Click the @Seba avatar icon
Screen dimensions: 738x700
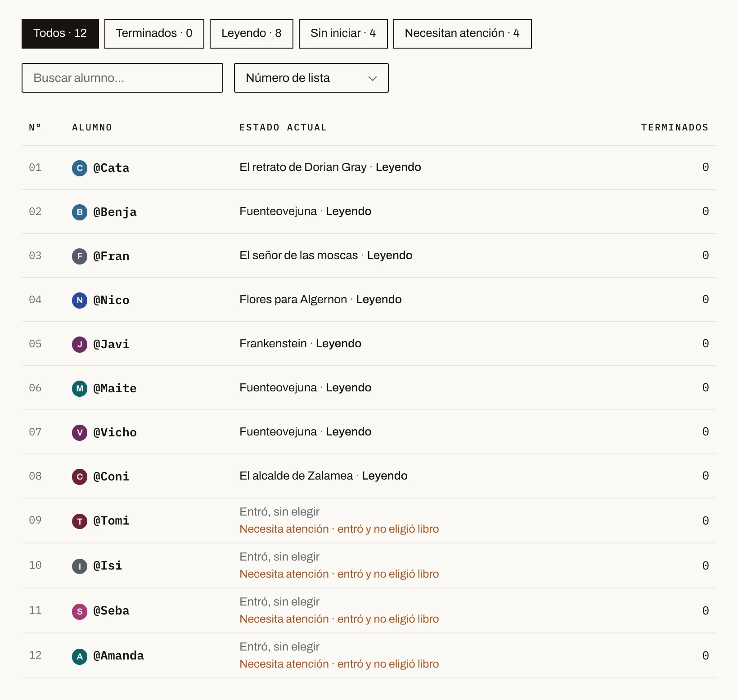(x=80, y=611)
